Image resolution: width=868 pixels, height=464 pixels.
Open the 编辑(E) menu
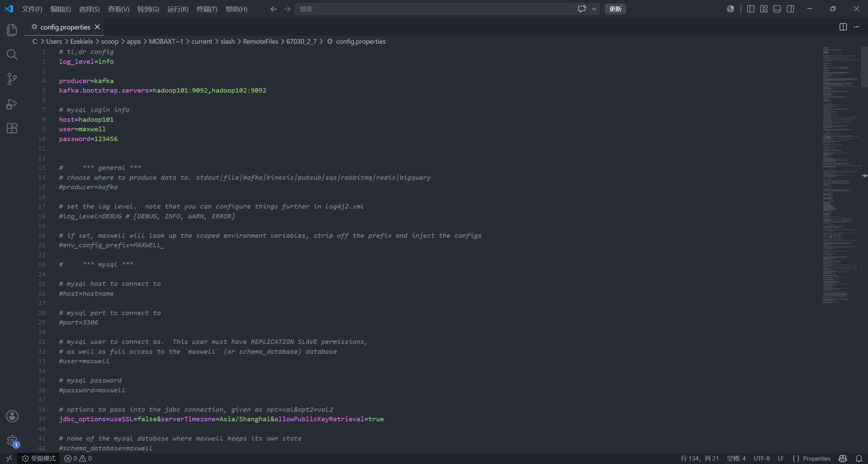tap(60, 9)
